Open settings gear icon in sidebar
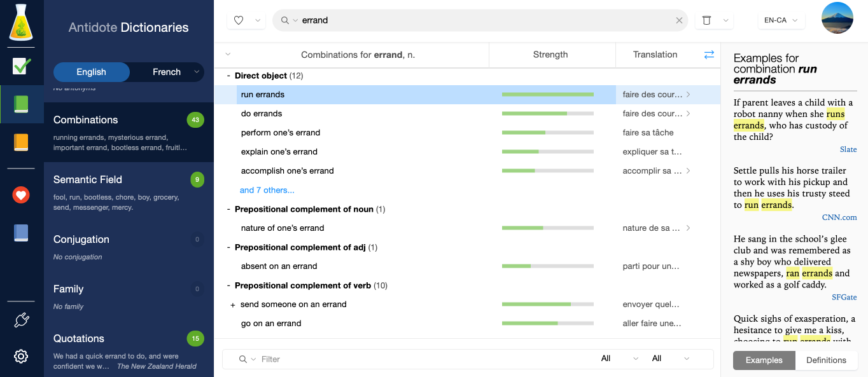The image size is (868, 377). point(21,356)
